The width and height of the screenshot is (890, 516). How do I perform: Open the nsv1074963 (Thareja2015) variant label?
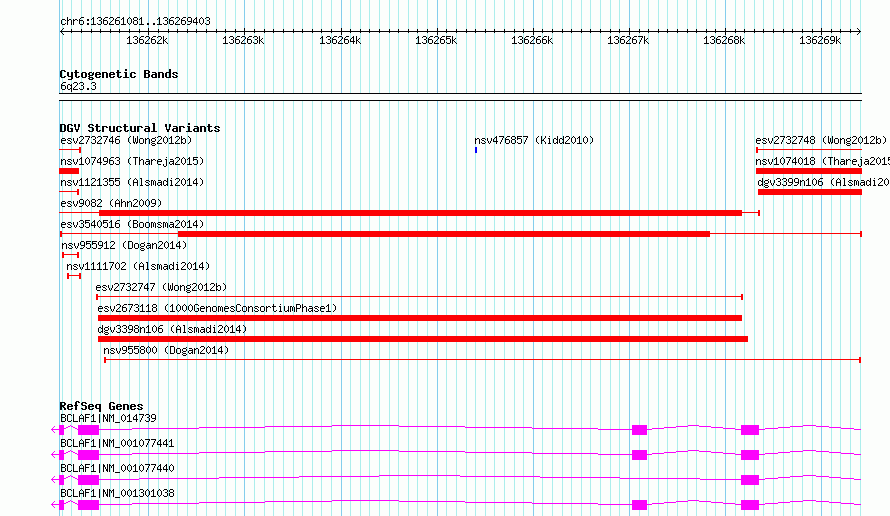coord(132,161)
